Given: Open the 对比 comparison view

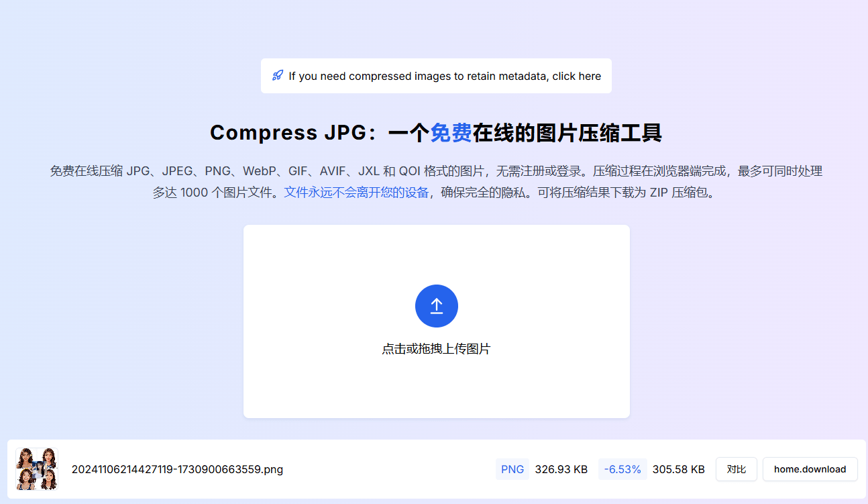Looking at the screenshot, I should [x=736, y=469].
